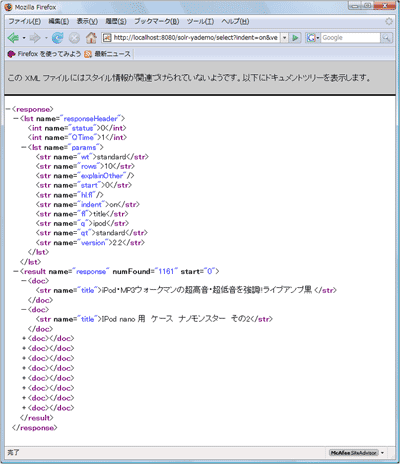This screenshot has height=464, width=400.
Task: Click the query parameter q ipod line
Action: pyautogui.click(x=82, y=223)
